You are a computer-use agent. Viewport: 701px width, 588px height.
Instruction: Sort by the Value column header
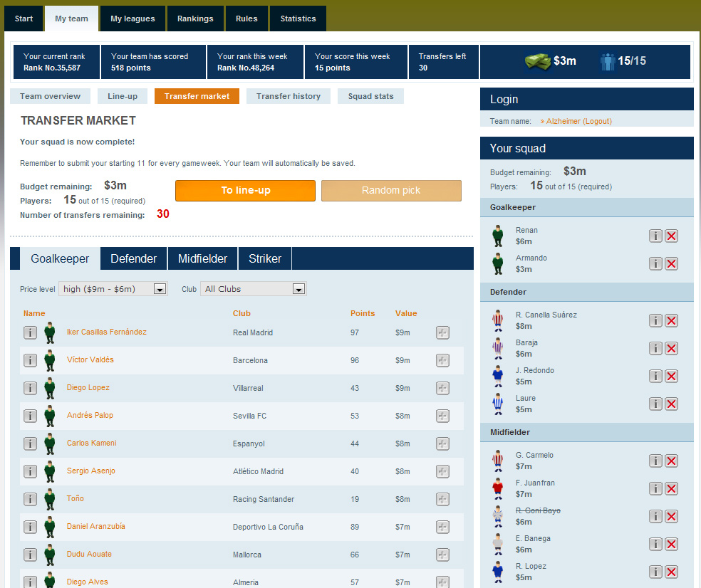click(x=406, y=313)
